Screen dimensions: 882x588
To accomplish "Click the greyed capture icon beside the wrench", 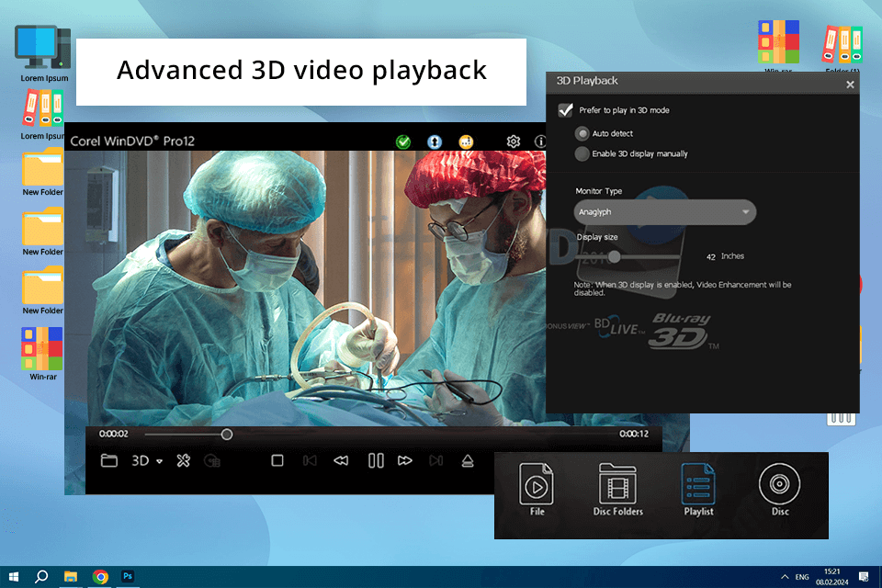I will point(212,461).
